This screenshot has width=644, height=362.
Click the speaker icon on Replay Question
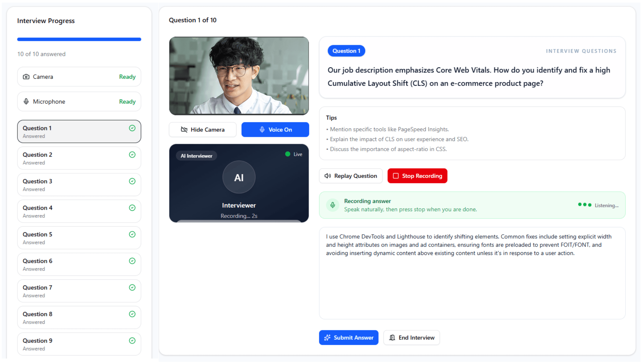[327, 176]
